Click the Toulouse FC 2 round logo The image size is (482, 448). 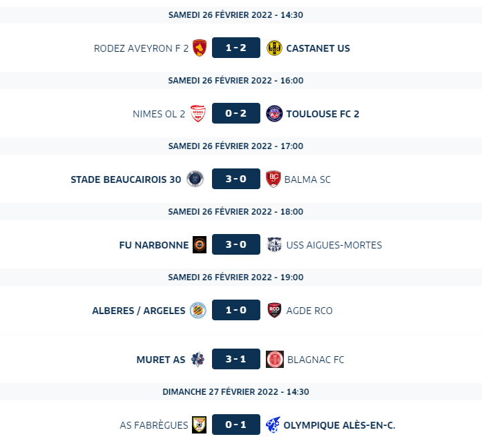point(274,113)
